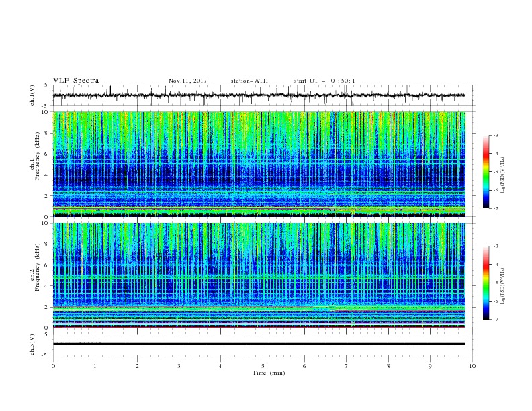Select the ch.1 "Frequency (kHz)" axis label
This screenshot has width=532, height=411.
pyautogui.click(x=38, y=156)
